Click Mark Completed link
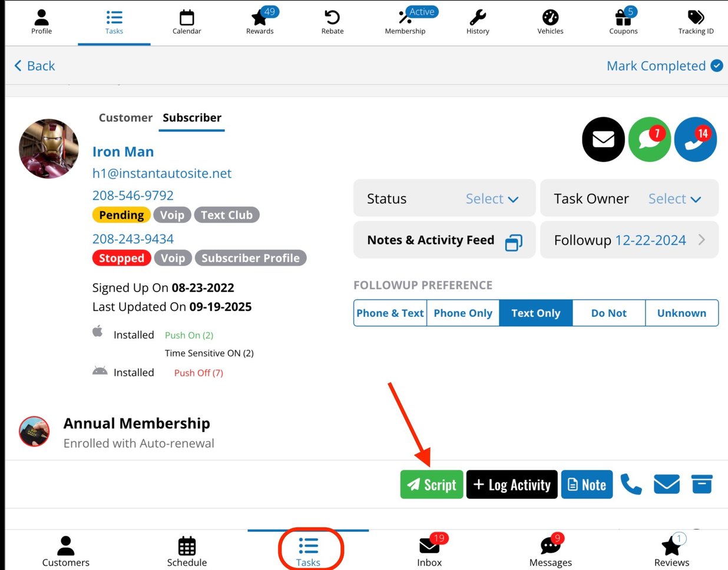This screenshot has width=728, height=570. [x=664, y=66]
